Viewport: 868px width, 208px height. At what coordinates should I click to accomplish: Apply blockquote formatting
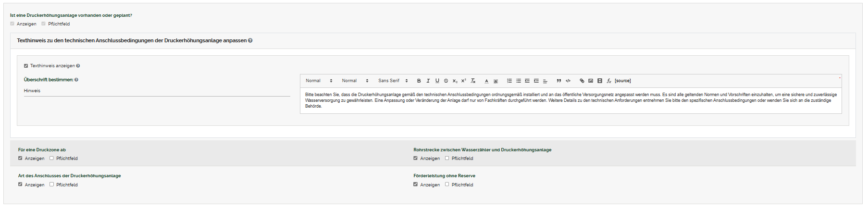click(558, 81)
